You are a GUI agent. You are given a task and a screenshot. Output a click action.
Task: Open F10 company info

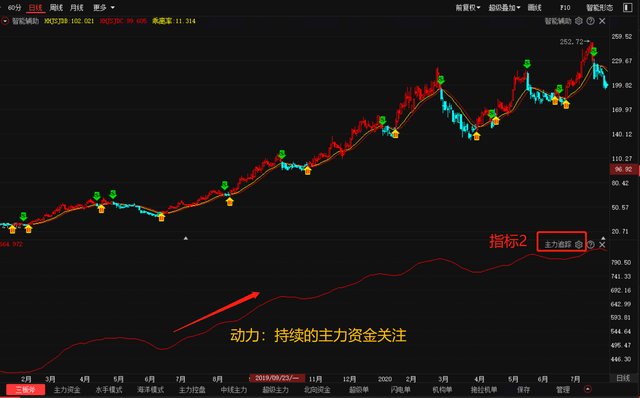565,8
